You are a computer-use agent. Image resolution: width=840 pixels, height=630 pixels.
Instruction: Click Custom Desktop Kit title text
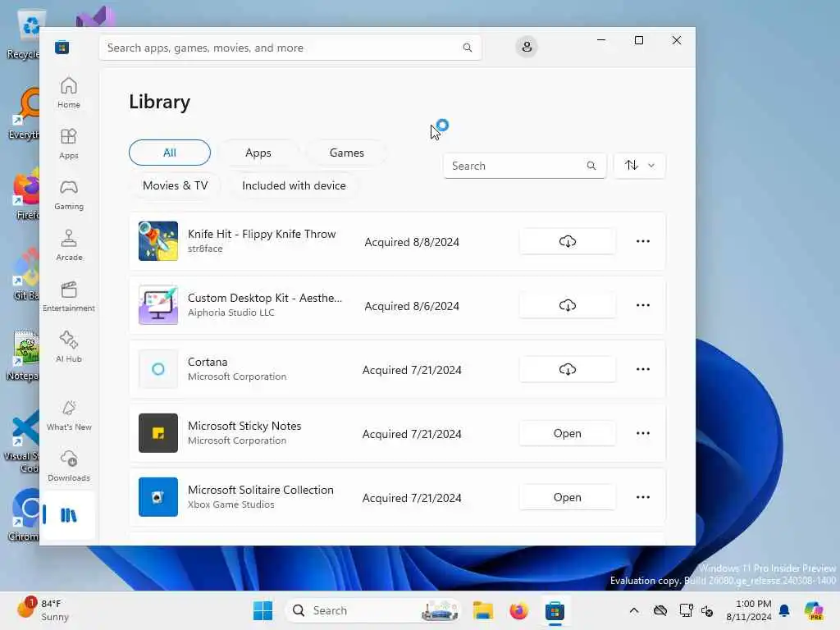[x=265, y=298]
